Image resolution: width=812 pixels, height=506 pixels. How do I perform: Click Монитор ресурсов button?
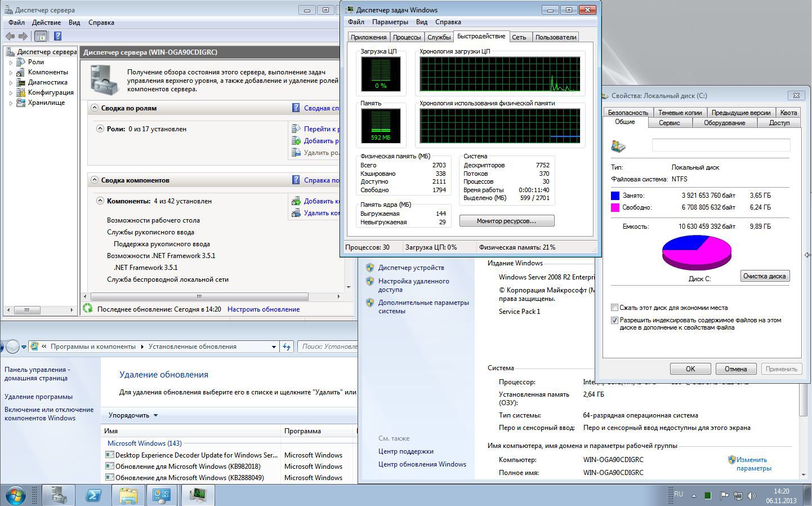(x=507, y=221)
